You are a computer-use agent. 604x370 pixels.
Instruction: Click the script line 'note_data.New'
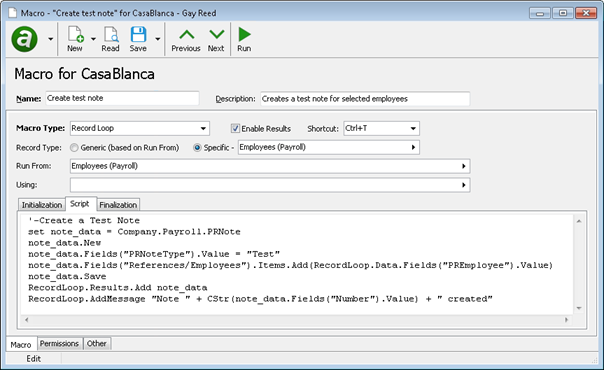coord(64,243)
